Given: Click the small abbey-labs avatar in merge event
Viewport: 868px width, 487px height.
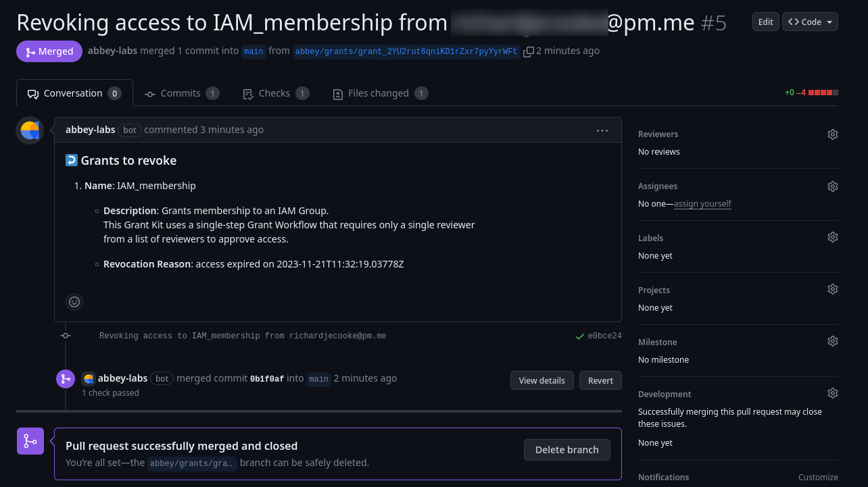Looking at the screenshot, I should 89,379.
